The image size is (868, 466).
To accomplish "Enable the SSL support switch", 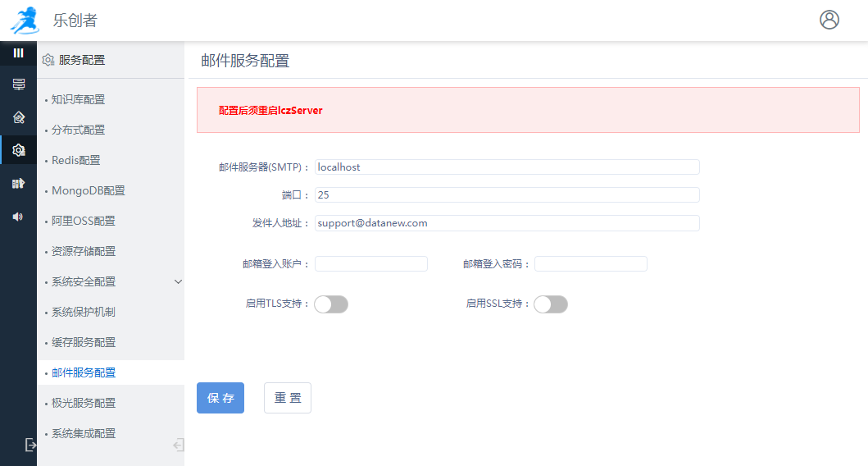I will click(550, 304).
